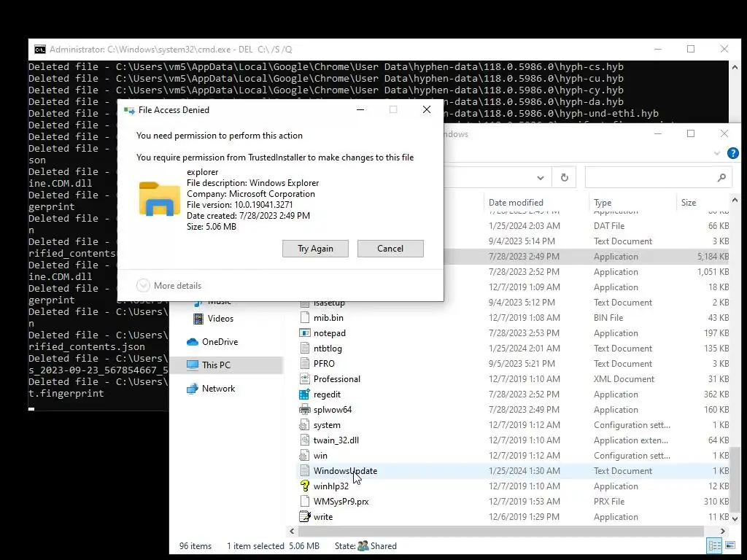Click the Professional XML file icon
This screenshot has width=747, height=560.
click(304, 379)
